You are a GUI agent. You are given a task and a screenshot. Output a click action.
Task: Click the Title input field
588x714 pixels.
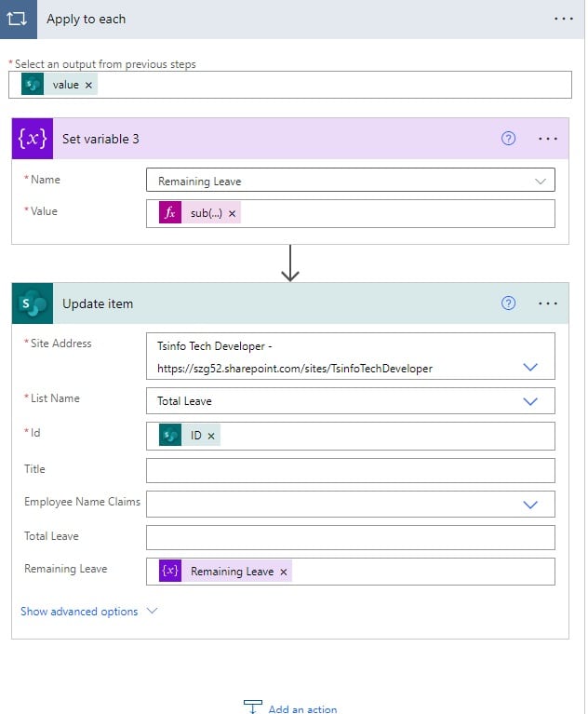351,470
